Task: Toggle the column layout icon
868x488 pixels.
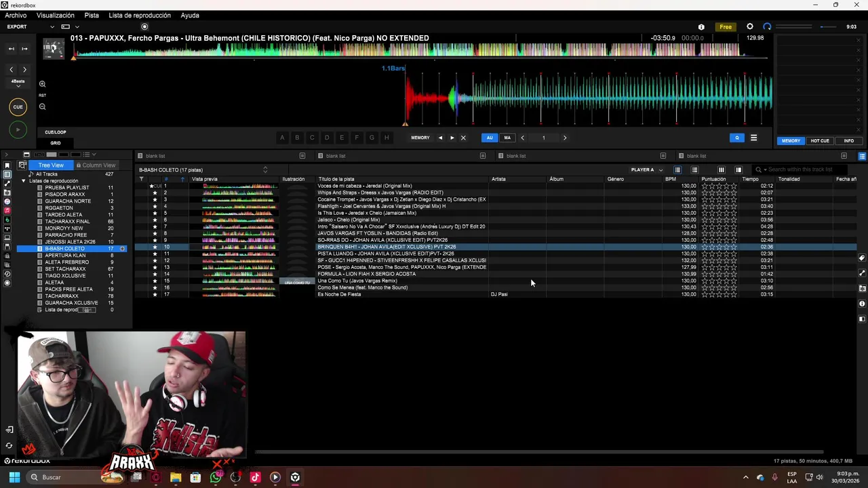Action: point(721,170)
